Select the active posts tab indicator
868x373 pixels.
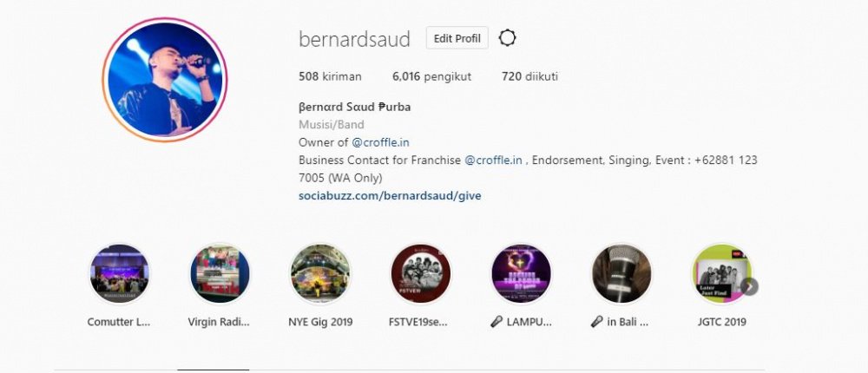pyautogui.click(x=214, y=370)
